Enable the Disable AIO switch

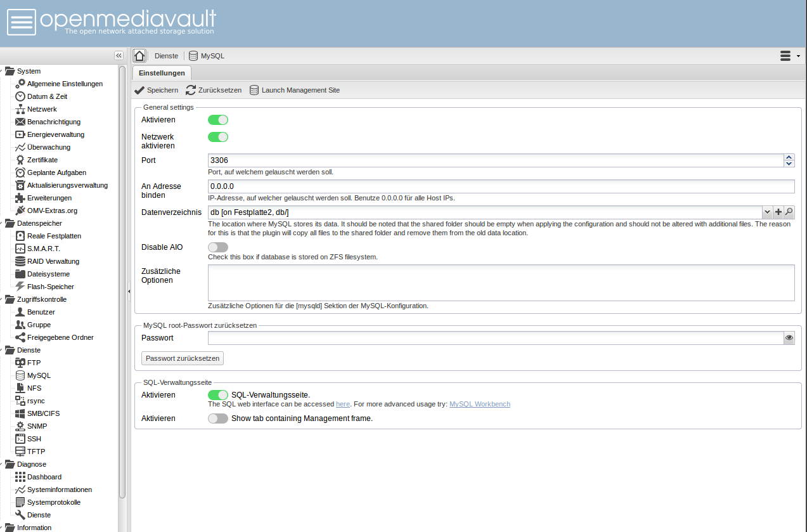218,247
